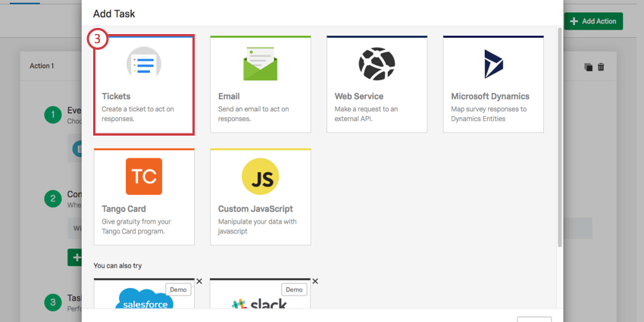
Task: Click the green step 2 circle
Action: tap(53, 199)
